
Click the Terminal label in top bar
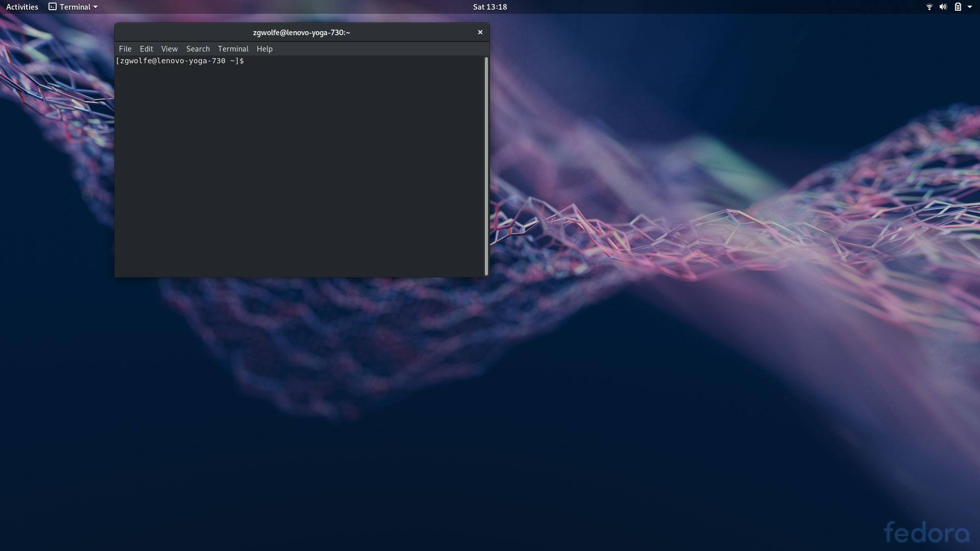click(x=75, y=7)
